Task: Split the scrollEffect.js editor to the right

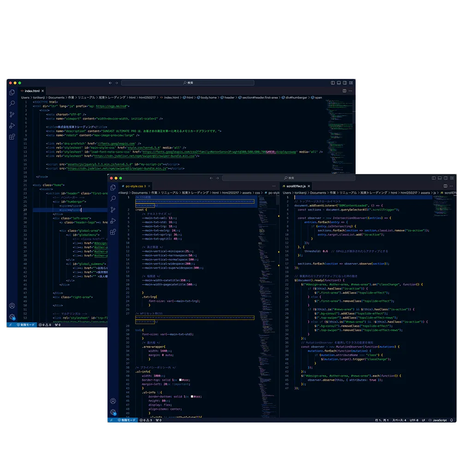Action: (445, 186)
